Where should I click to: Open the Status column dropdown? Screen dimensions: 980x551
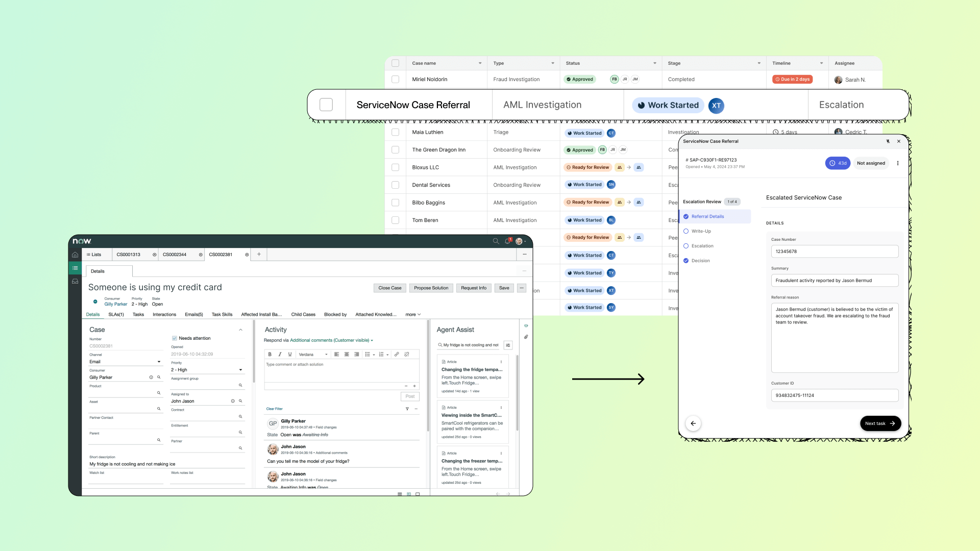pos(655,63)
